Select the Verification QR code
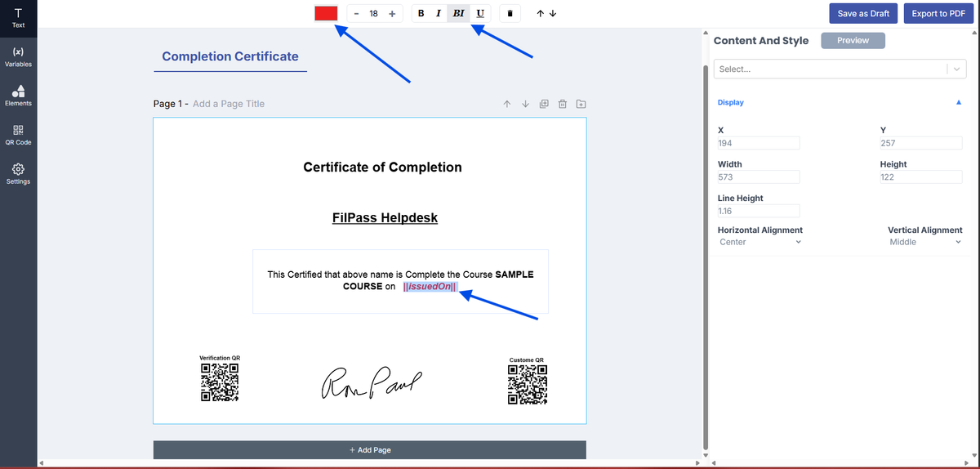The height and width of the screenshot is (469, 980). [x=220, y=383]
